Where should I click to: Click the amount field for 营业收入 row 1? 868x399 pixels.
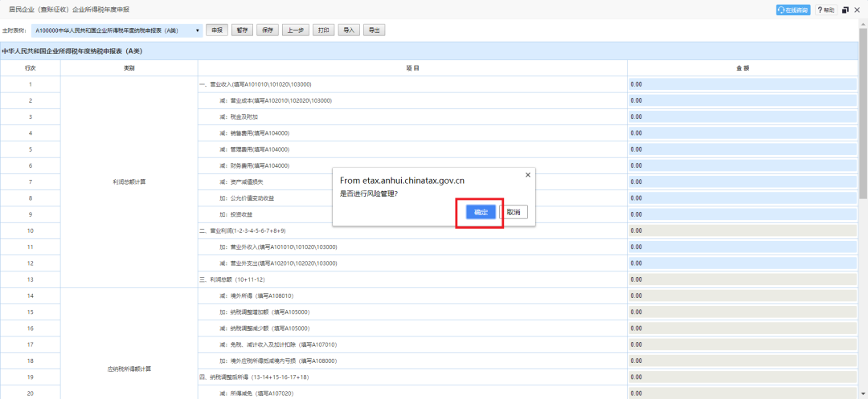click(743, 84)
